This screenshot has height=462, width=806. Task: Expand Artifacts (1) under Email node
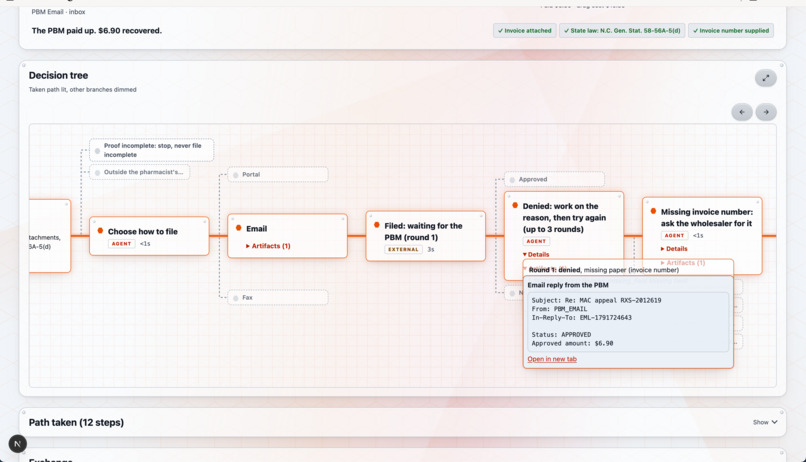268,246
